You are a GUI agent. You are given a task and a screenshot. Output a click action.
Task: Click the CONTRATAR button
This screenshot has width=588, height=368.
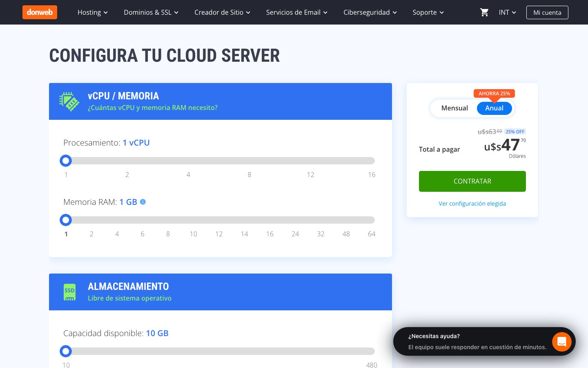pyautogui.click(x=472, y=181)
